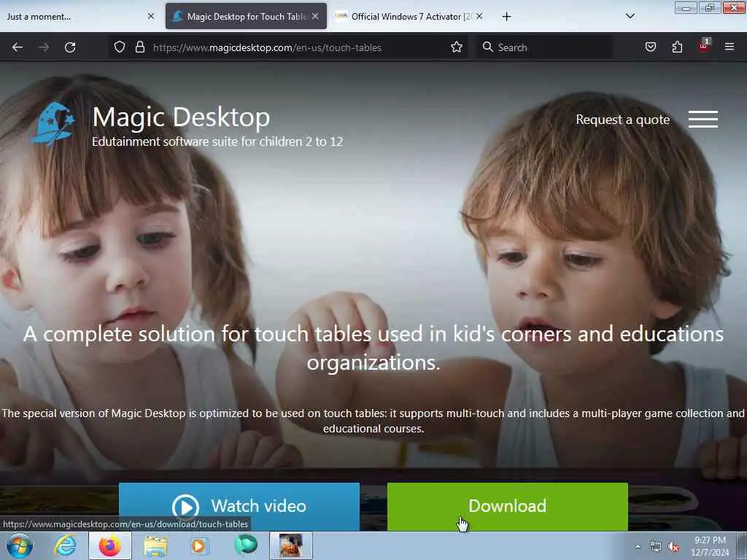
Task: Open the tracking protection shield
Action: point(120,47)
